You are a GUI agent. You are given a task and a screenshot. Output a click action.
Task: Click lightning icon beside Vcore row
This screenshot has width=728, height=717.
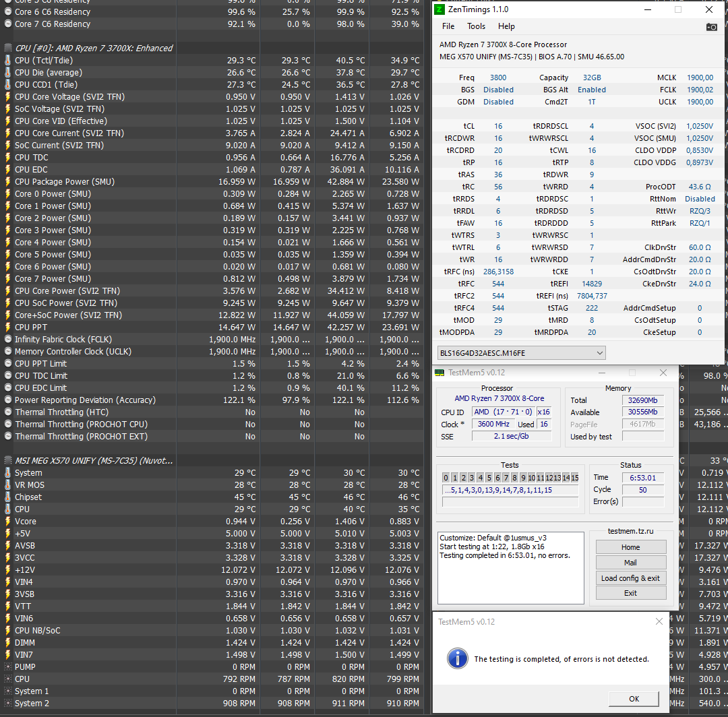coord(8,521)
